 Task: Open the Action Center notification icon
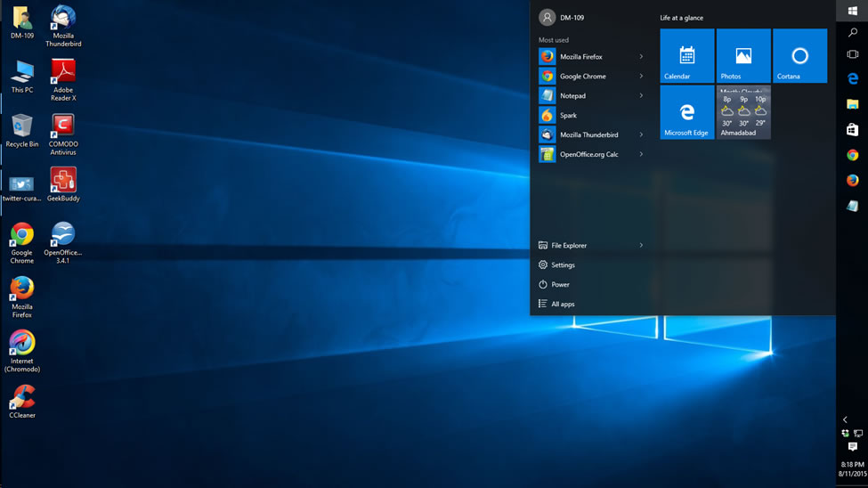tap(853, 446)
